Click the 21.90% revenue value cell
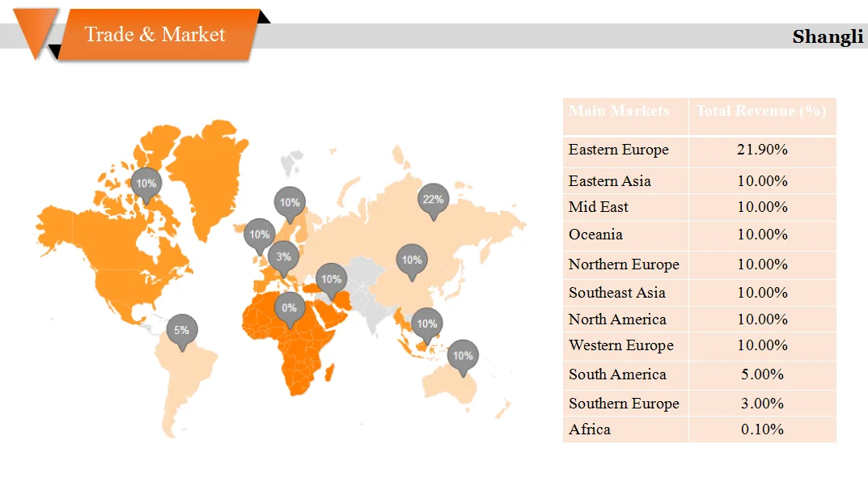 tap(762, 150)
